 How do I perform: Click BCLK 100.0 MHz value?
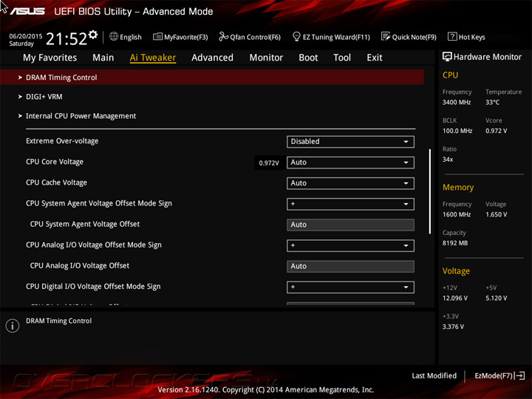[x=457, y=131]
